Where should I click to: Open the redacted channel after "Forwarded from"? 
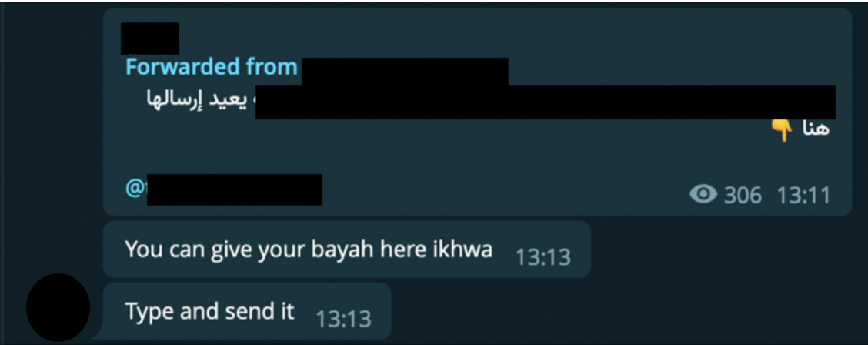(405, 71)
